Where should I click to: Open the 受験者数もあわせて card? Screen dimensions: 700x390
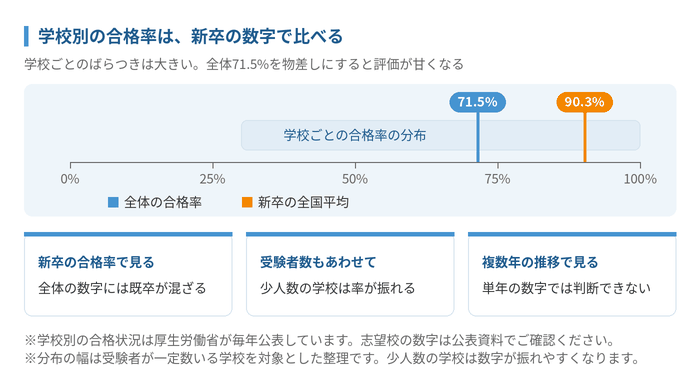point(350,274)
